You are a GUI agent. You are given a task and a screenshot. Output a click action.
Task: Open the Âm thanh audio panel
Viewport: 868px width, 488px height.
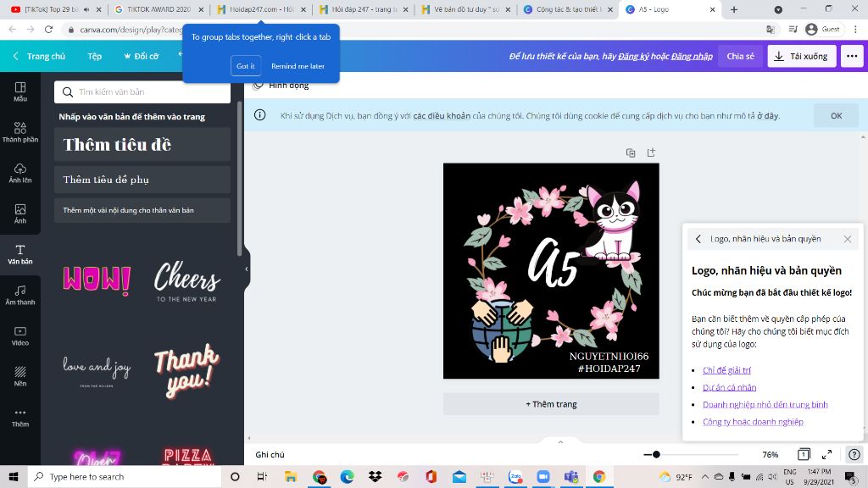(x=20, y=295)
